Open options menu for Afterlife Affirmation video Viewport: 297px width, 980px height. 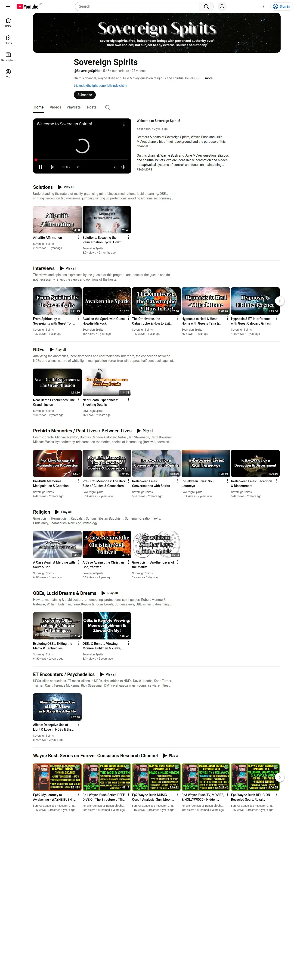[x=79, y=237]
